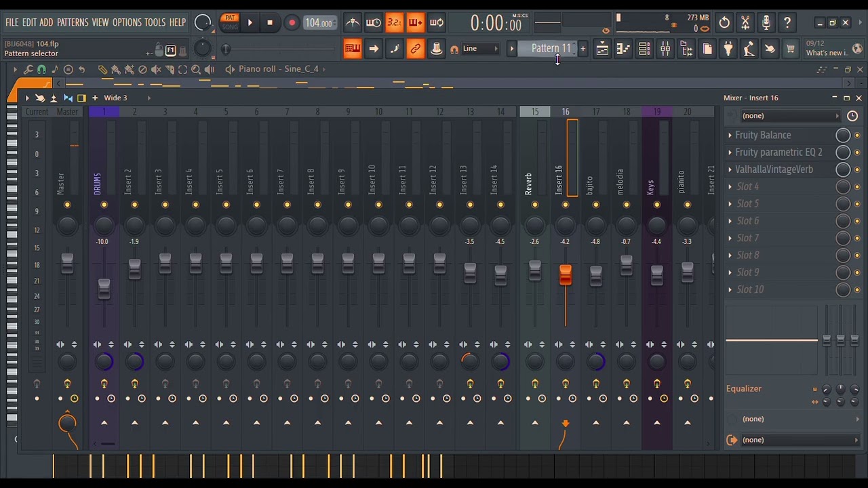Mute the DRUMS mixer track LED
The width and height of the screenshot is (868, 488).
[x=104, y=205]
